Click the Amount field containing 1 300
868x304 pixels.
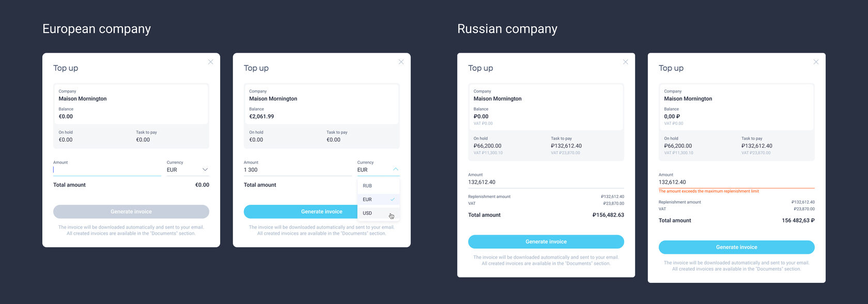pos(297,170)
